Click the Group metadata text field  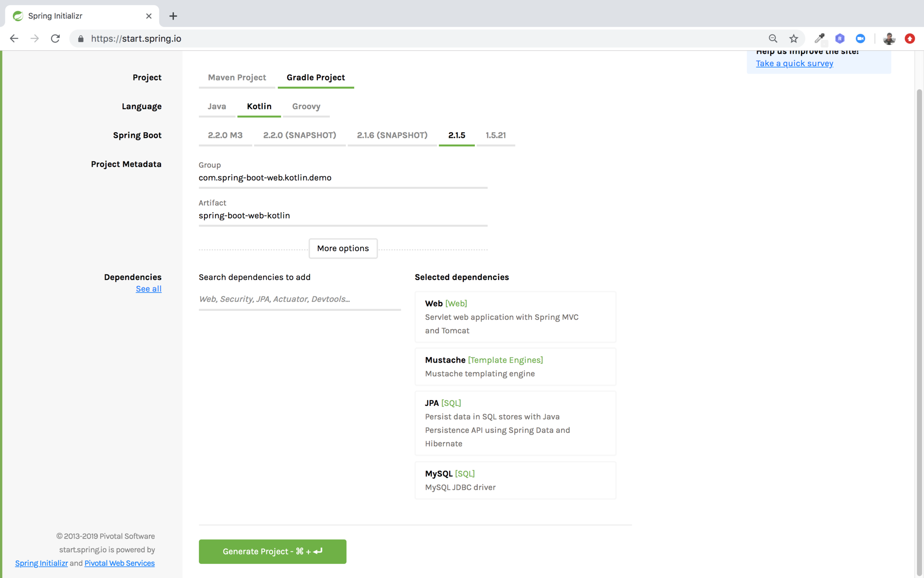tap(342, 178)
